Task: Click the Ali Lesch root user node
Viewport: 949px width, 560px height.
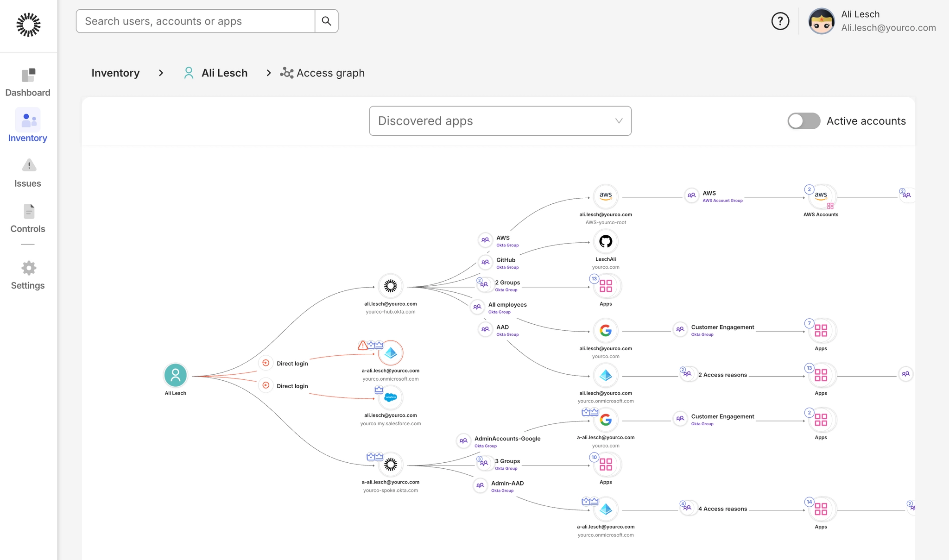Action: tap(175, 375)
